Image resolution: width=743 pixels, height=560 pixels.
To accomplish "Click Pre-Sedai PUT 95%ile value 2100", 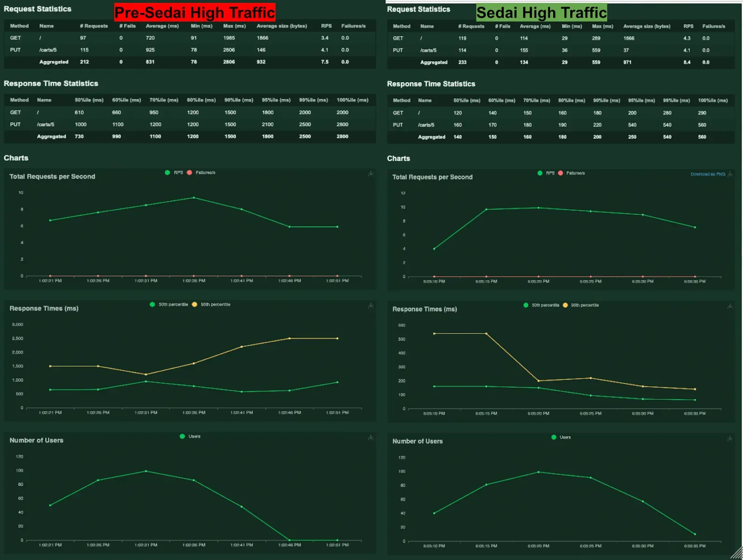I will [x=267, y=124].
